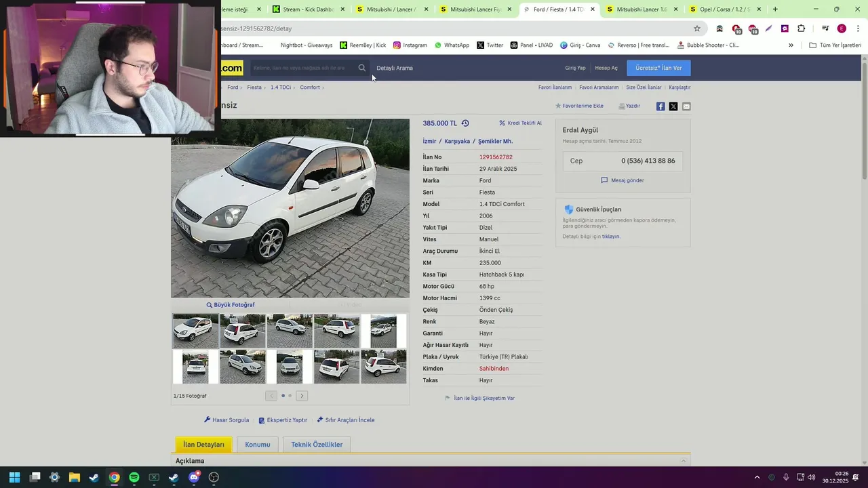Open Favori İlanlarım link
The image size is (868, 488).
tap(555, 87)
